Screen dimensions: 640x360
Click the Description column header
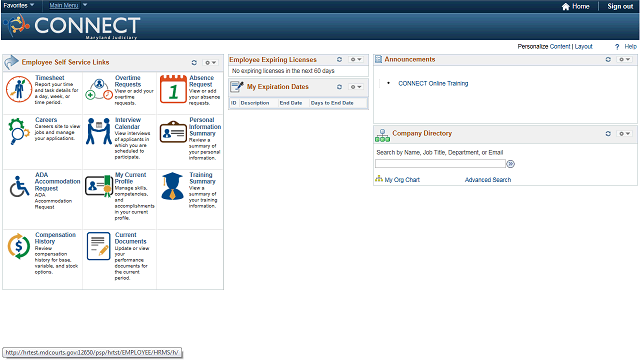(255, 103)
